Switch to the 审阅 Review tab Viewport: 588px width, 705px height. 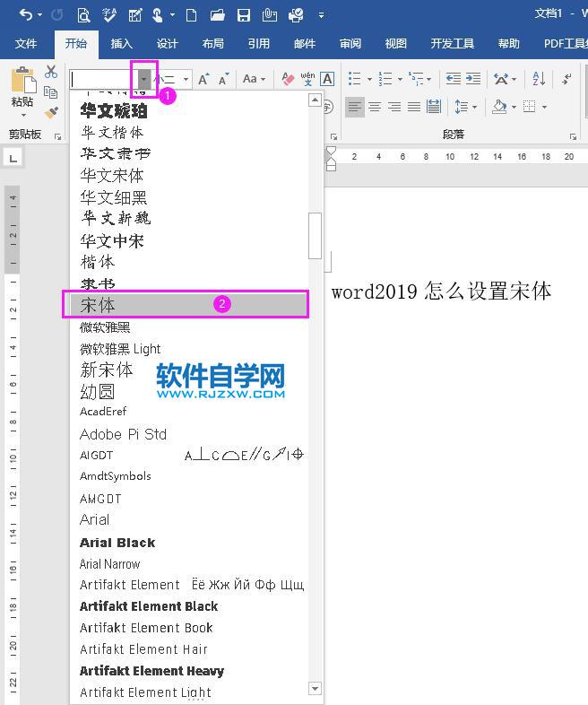tap(350, 44)
